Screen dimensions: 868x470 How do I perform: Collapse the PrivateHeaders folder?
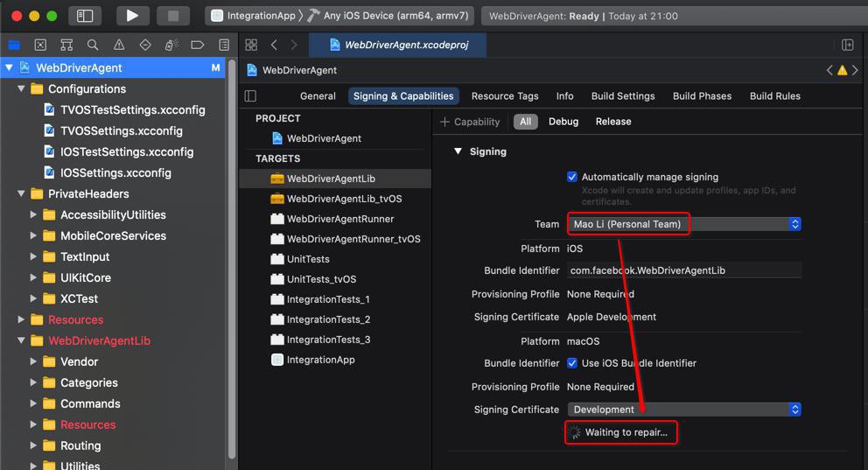click(21, 193)
